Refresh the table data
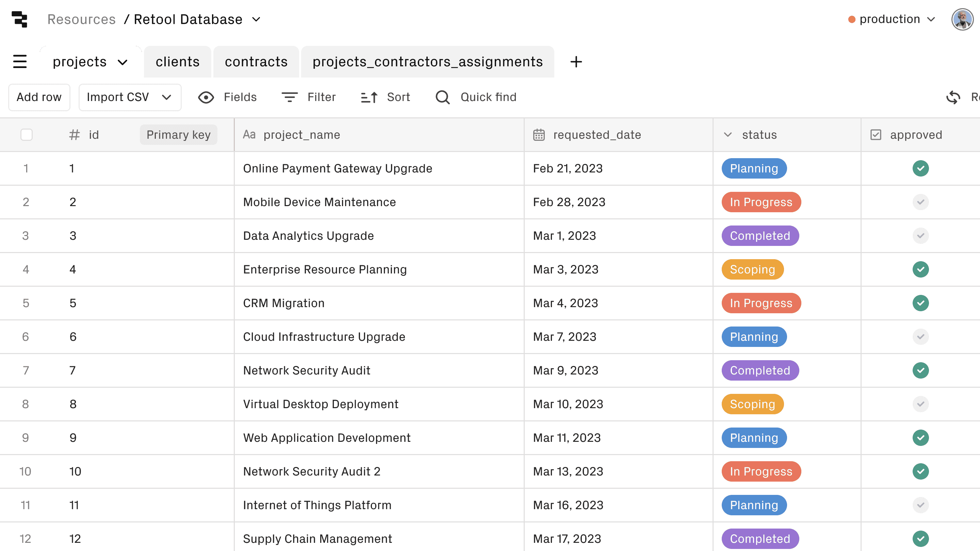Viewport: 980px width, 551px height. 953,97
